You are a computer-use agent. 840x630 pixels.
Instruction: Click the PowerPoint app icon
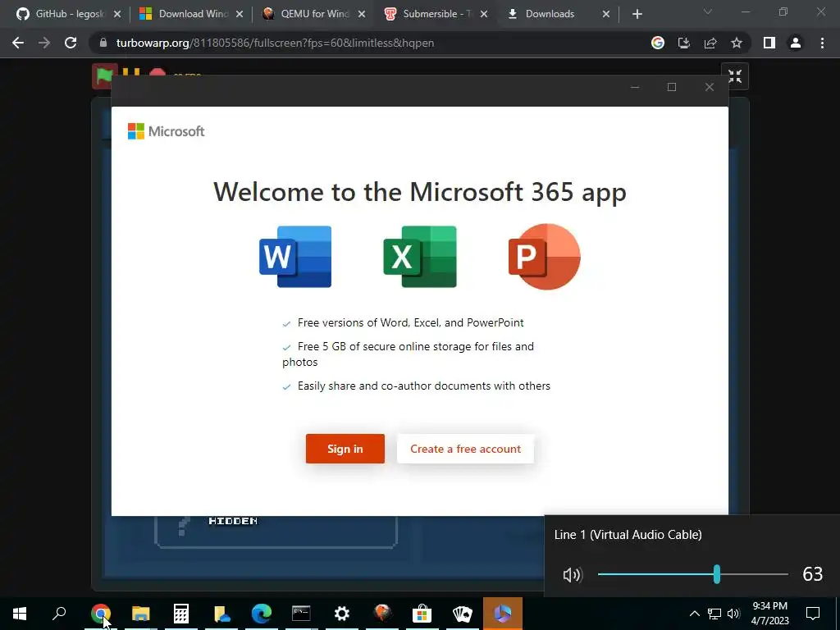tap(545, 257)
